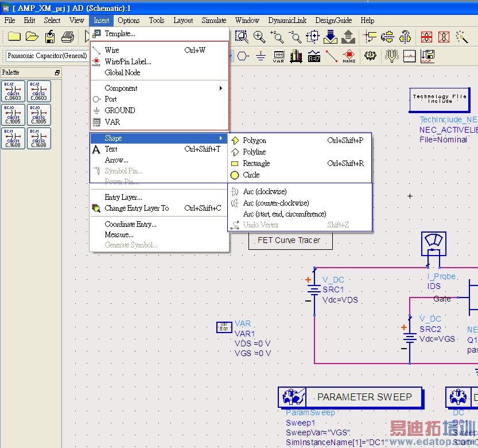Choose Rectangle from the Shape submenu
Image resolution: width=478 pixels, height=448 pixels.
tap(256, 163)
